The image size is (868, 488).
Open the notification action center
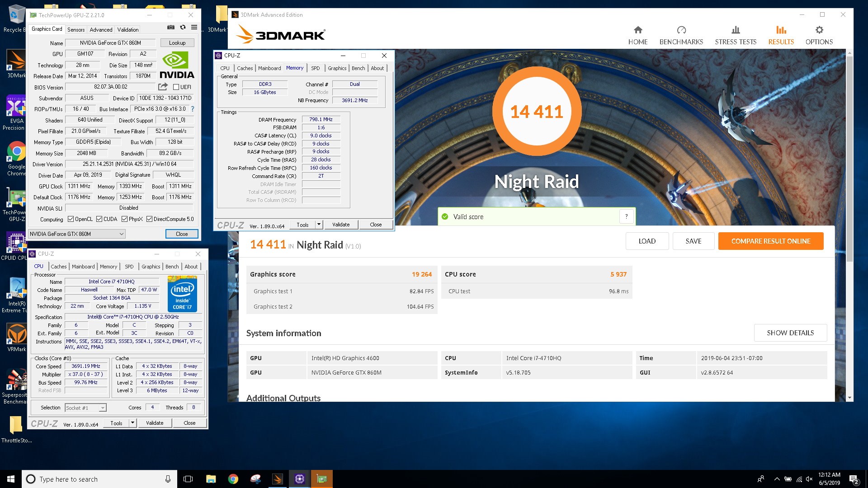click(x=854, y=479)
